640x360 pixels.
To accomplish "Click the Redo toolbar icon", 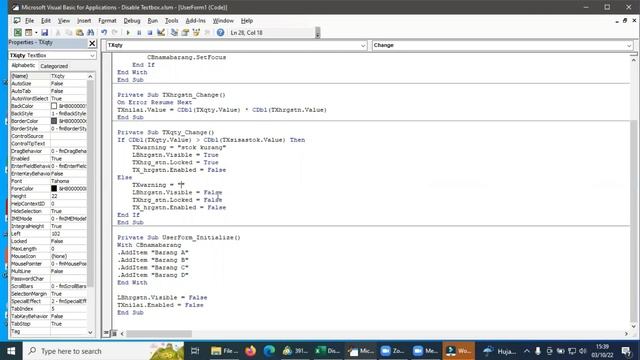I will point(115,33).
